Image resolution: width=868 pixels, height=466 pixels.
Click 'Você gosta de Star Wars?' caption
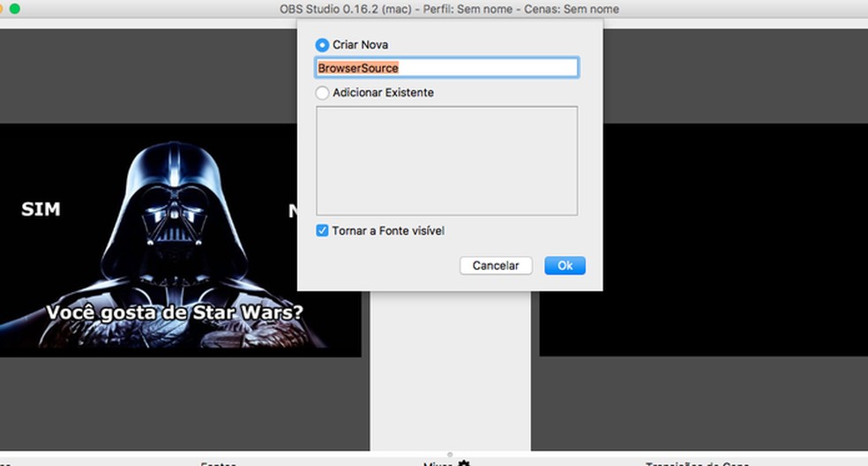pyautogui.click(x=175, y=312)
